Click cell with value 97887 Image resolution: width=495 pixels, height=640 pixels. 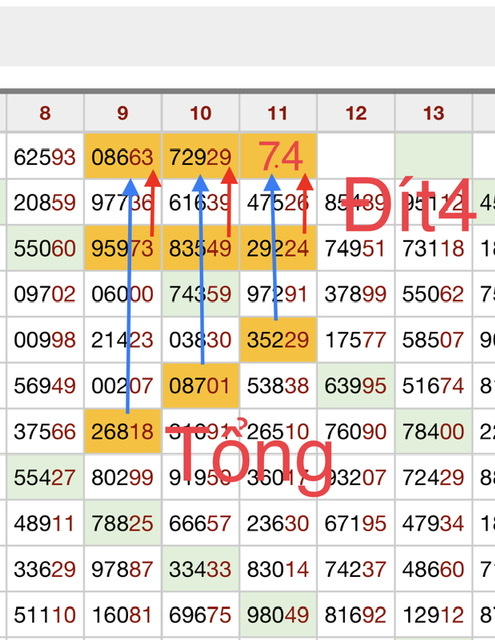[x=123, y=569]
